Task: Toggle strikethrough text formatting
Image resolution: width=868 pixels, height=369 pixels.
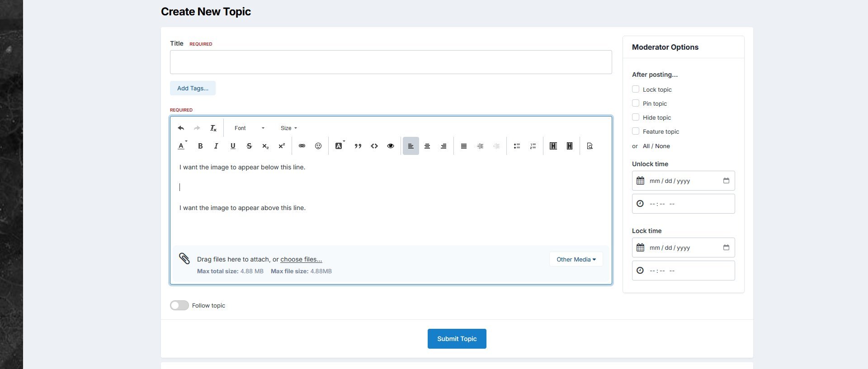Action: (249, 146)
